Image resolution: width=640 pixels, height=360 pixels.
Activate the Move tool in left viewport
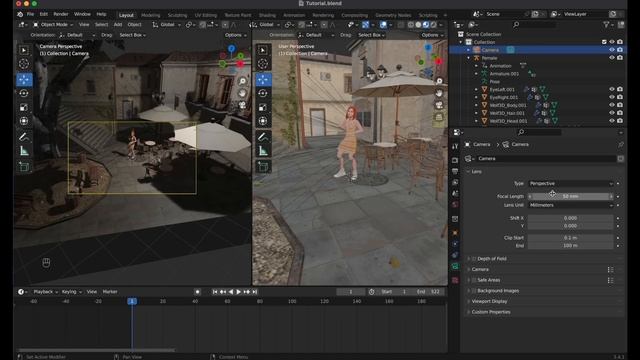24,79
